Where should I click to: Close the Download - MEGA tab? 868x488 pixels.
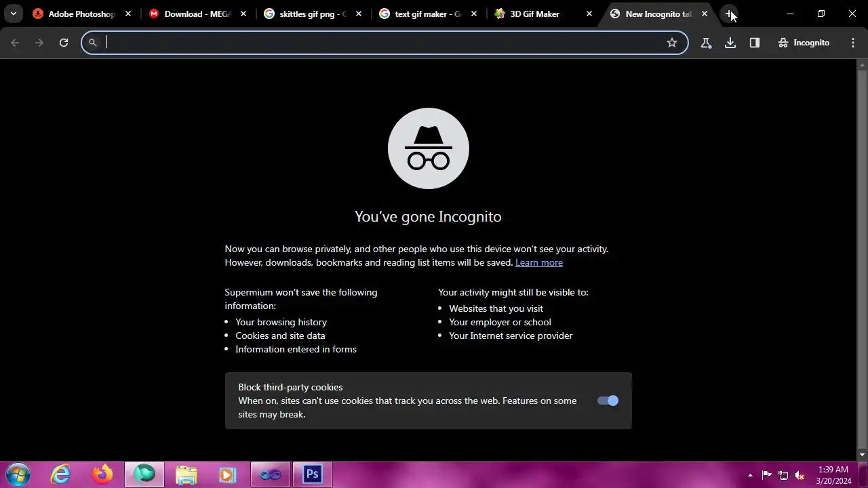pyautogui.click(x=243, y=14)
